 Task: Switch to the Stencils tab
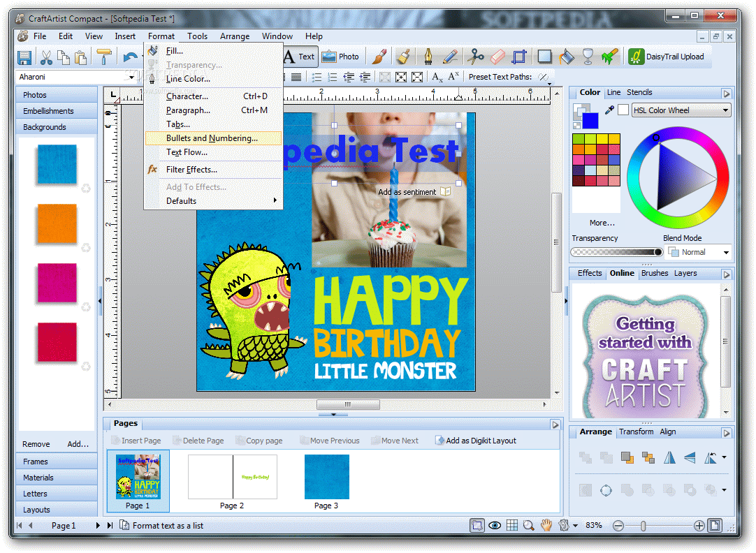[639, 92]
